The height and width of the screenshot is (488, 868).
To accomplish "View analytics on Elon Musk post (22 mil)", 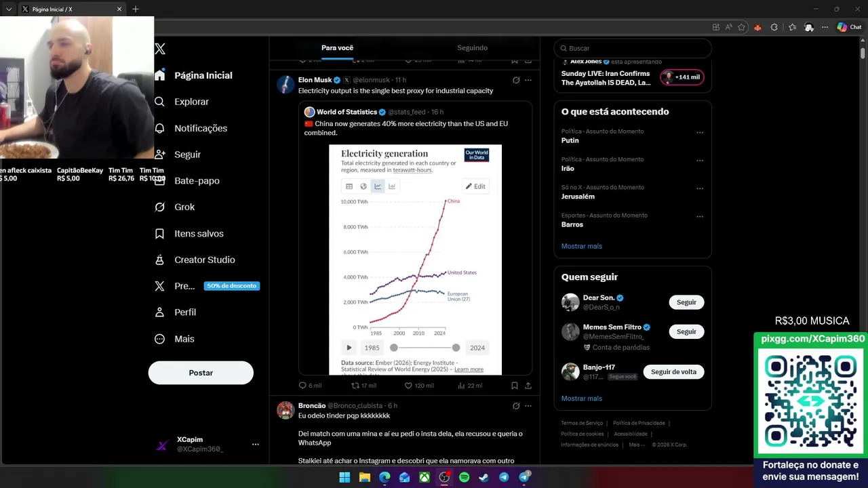I will (470, 386).
